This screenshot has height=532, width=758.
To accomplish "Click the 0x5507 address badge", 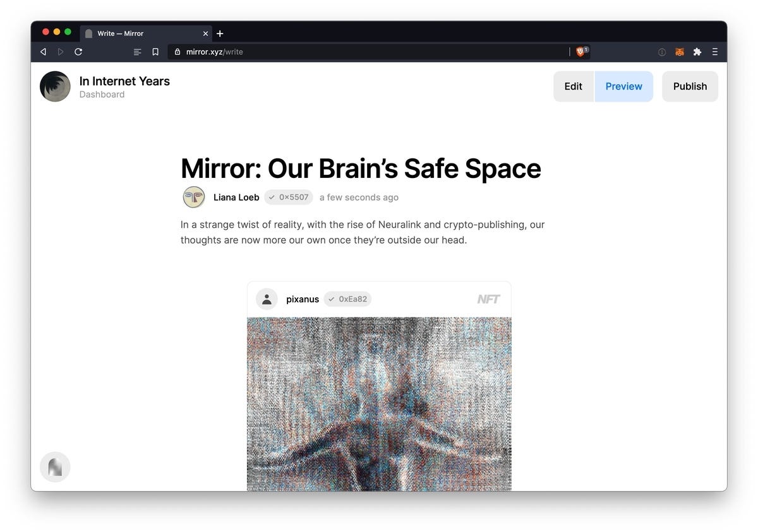I will coord(289,197).
